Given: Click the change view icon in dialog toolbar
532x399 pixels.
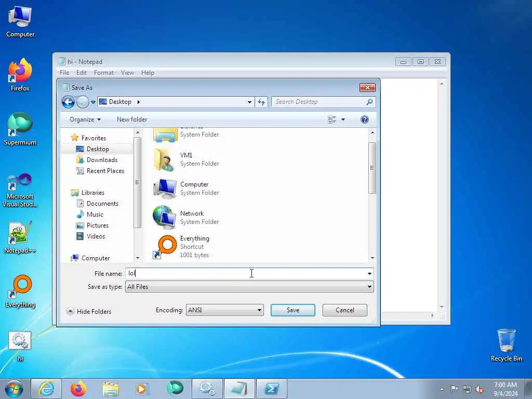Looking at the screenshot, I should tap(332, 119).
